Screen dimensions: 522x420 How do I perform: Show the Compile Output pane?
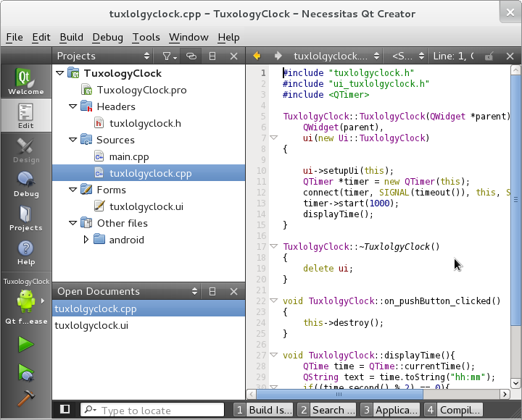(454, 410)
